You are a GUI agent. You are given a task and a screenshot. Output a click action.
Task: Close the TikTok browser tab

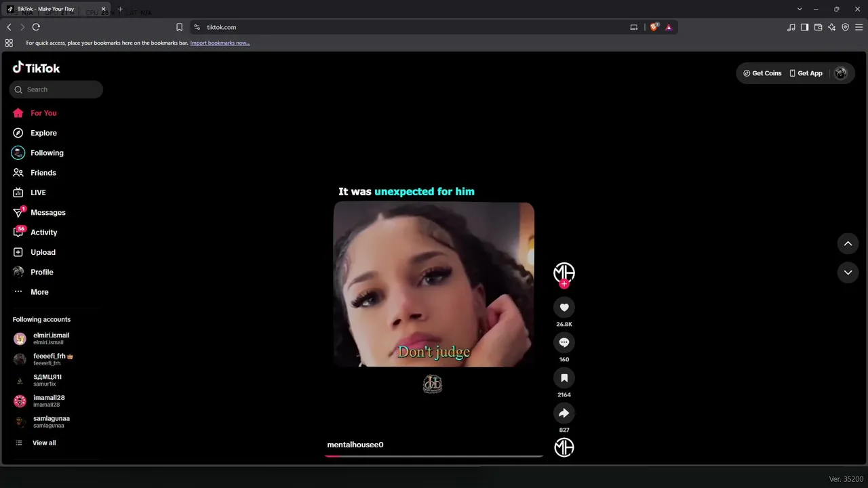tap(104, 9)
